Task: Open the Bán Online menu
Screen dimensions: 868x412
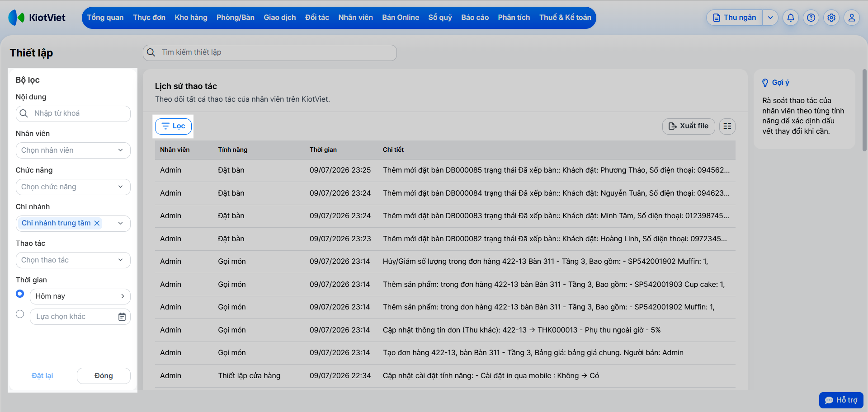Action: click(x=401, y=18)
